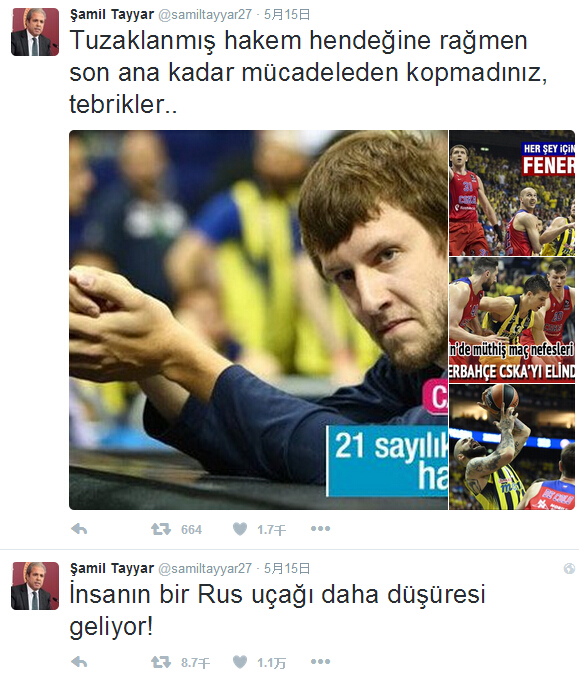Open Şamil Tayyar name link in first tweet
579x677 pixels.
click(x=112, y=15)
